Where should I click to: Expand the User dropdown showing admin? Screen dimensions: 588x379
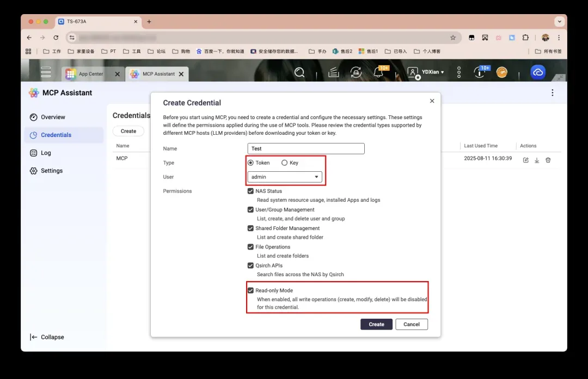[x=285, y=177]
